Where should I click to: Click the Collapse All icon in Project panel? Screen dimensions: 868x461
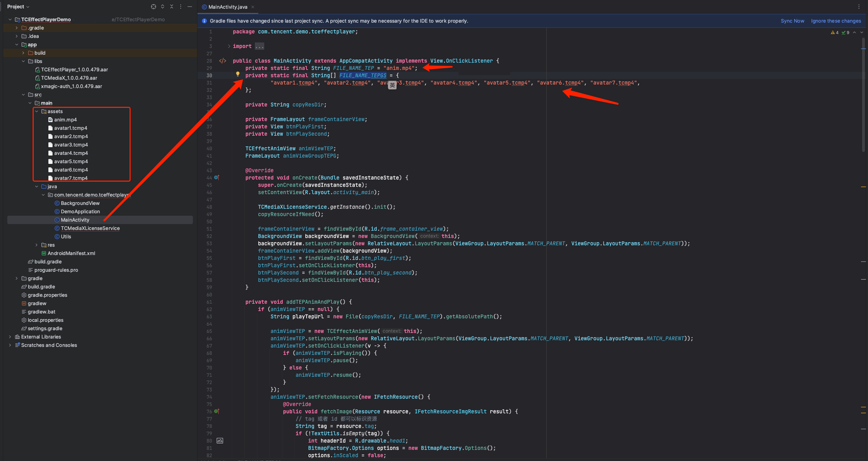tap(172, 7)
